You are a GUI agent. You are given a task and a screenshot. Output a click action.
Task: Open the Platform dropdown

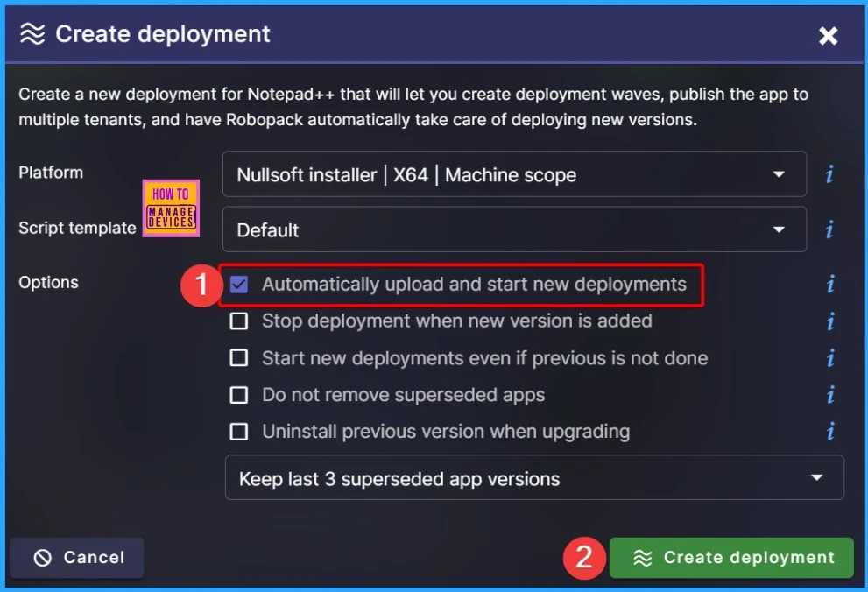pyautogui.click(x=514, y=174)
